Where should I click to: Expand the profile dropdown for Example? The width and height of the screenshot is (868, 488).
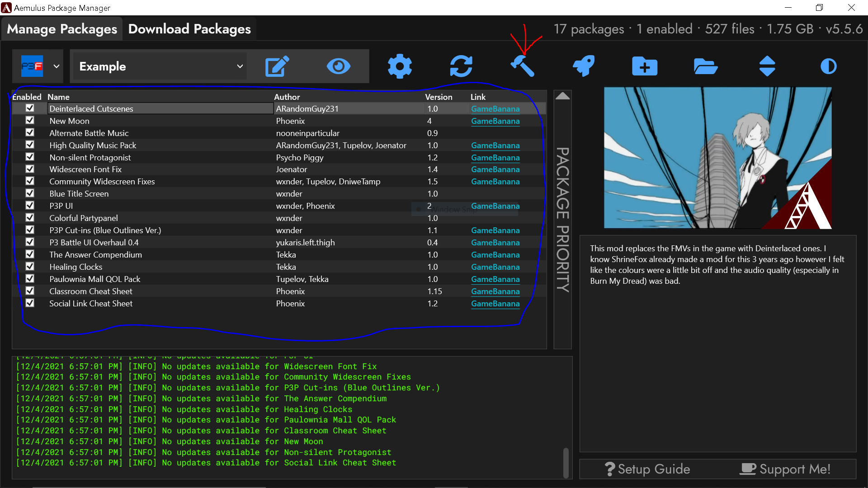pyautogui.click(x=240, y=66)
